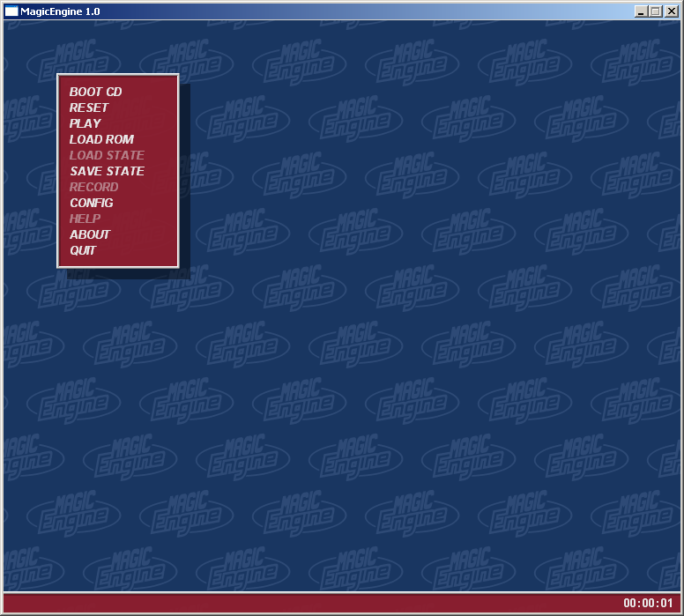The height and width of the screenshot is (616, 684).
Task: Click the 00:00:01 timer in status bar
Action: [x=648, y=603]
